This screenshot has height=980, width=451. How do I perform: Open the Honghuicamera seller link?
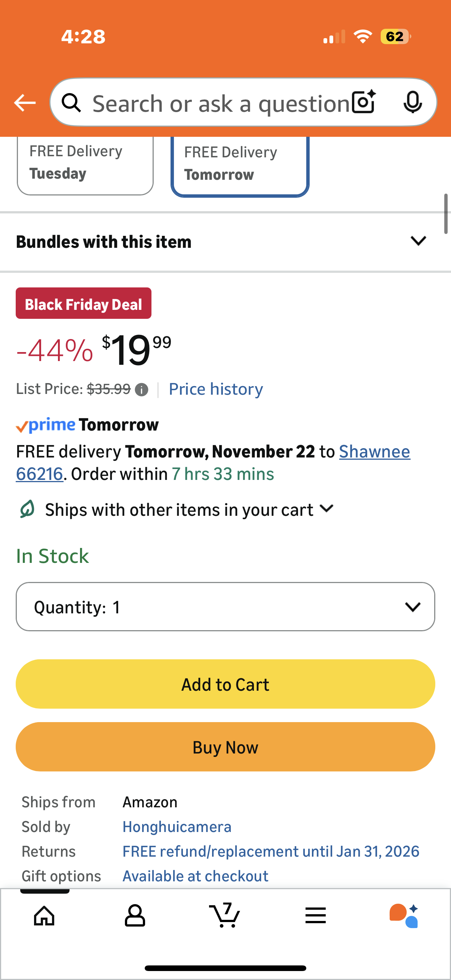point(177,827)
